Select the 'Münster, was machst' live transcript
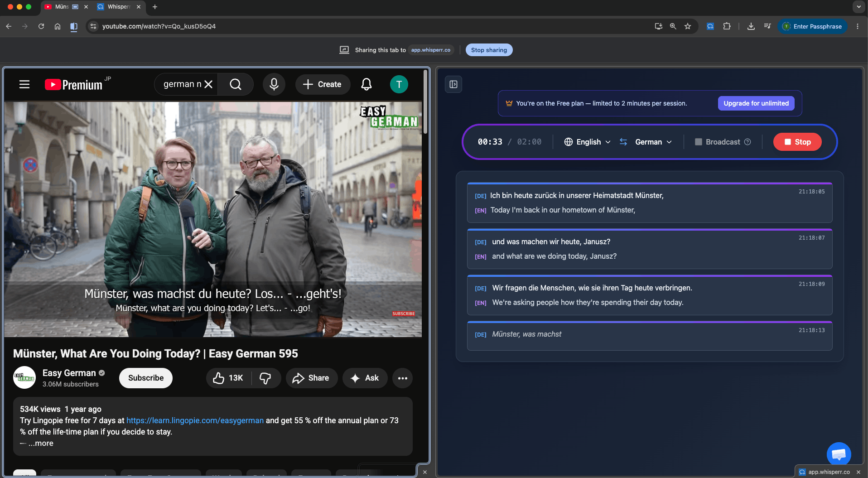Image resolution: width=868 pixels, height=478 pixels. coord(650,336)
